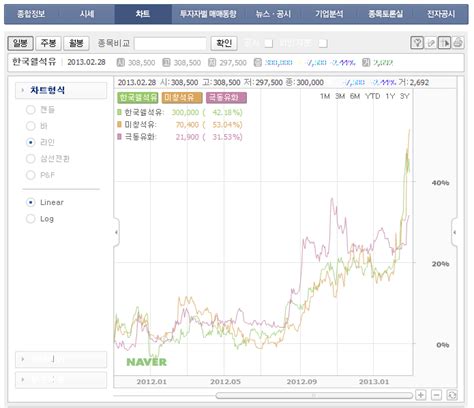
Task: Set the chart range to 6M
Action: pos(355,96)
